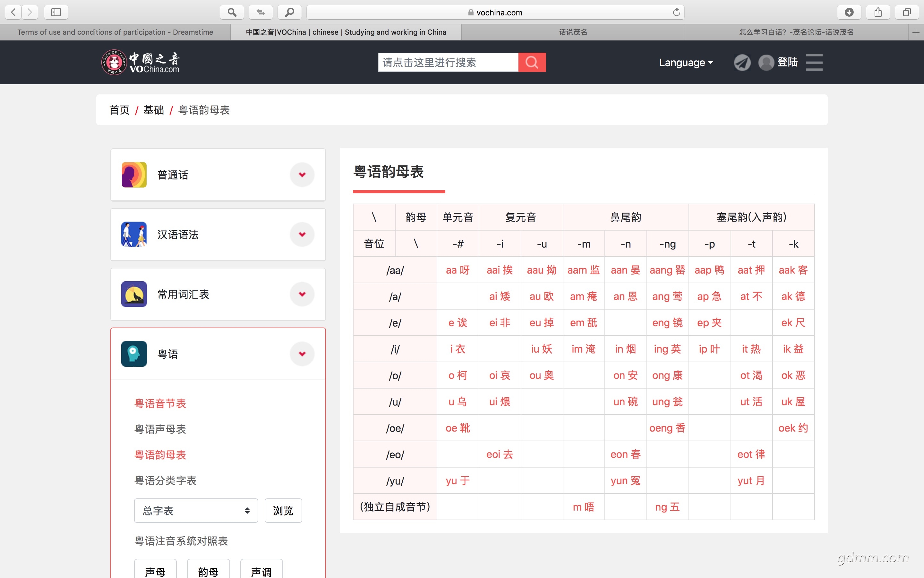Expand the 汉语语法 section chevron
Image resolution: width=924 pixels, height=578 pixels.
click(x=302, y=234)
